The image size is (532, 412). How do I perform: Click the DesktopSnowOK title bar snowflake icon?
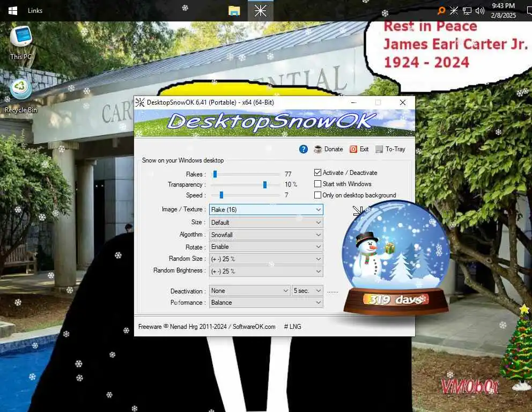140,102
